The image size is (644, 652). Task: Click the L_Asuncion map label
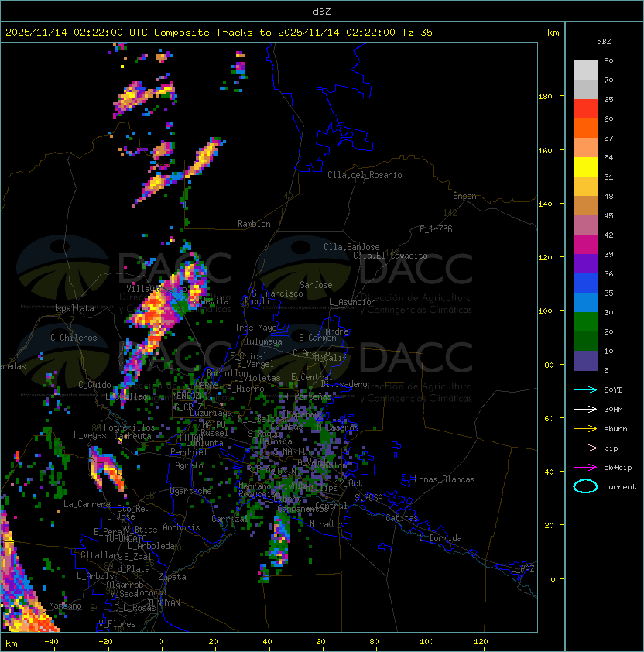(x=352, y=302)
